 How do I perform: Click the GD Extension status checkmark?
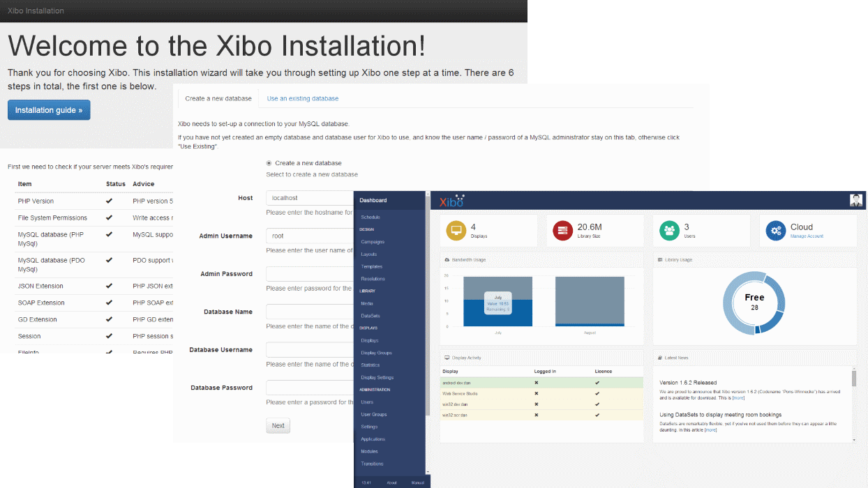109,319
